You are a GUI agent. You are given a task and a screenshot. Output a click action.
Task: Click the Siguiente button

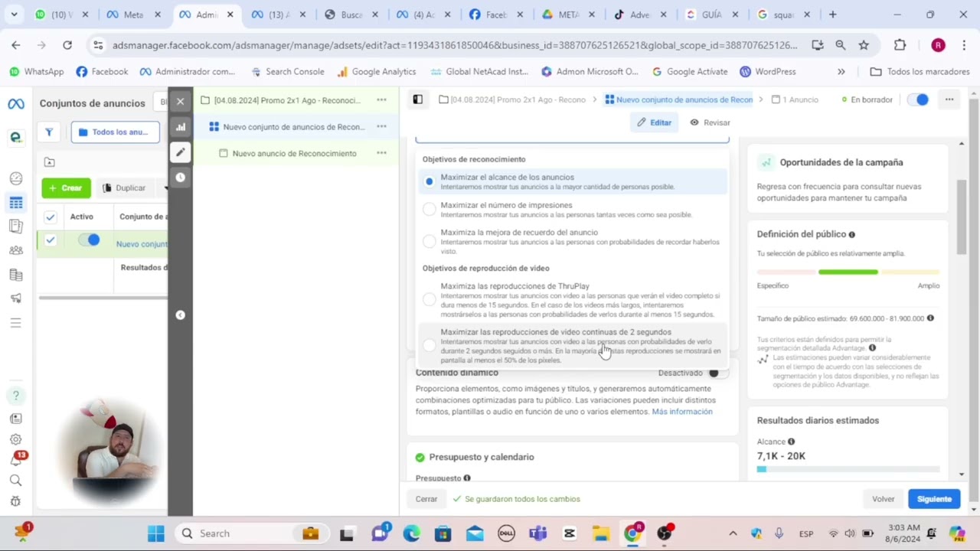(x=934, y=499)
